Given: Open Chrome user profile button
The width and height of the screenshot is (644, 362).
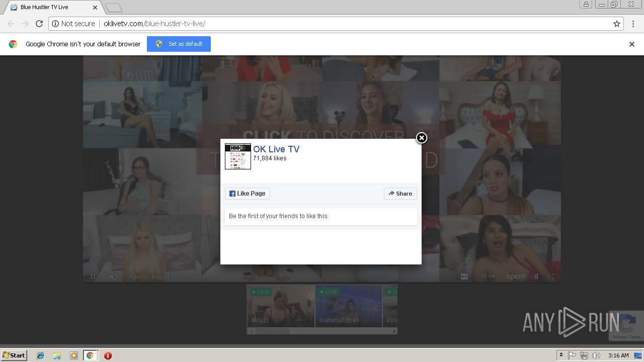Looking at the screenshot, I should [x=586, y=4].
